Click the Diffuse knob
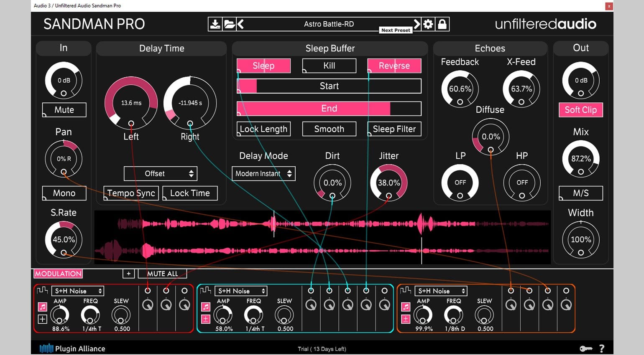 click(491, 137)
